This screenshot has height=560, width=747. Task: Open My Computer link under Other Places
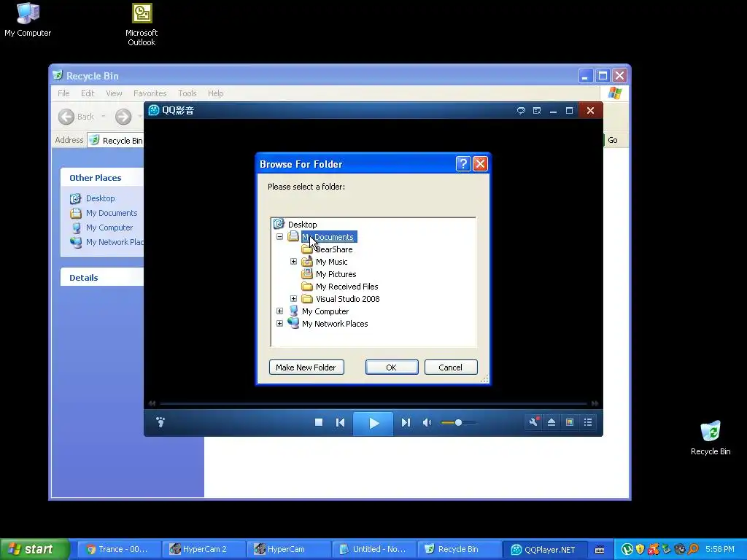pyautogui.click(x=109, y=227)
